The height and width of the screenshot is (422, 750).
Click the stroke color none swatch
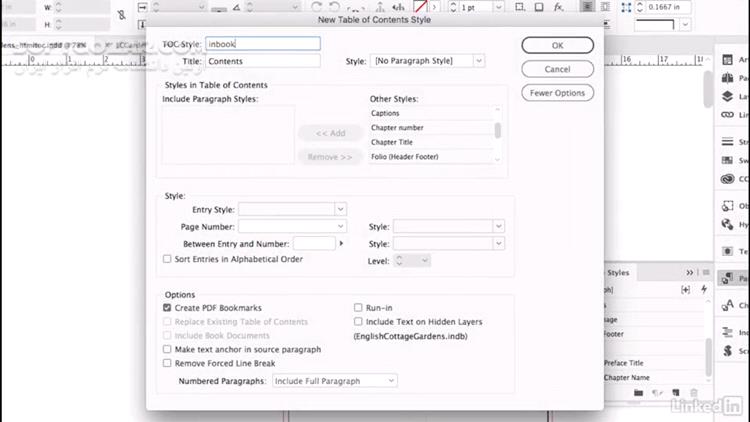point(420,7)
